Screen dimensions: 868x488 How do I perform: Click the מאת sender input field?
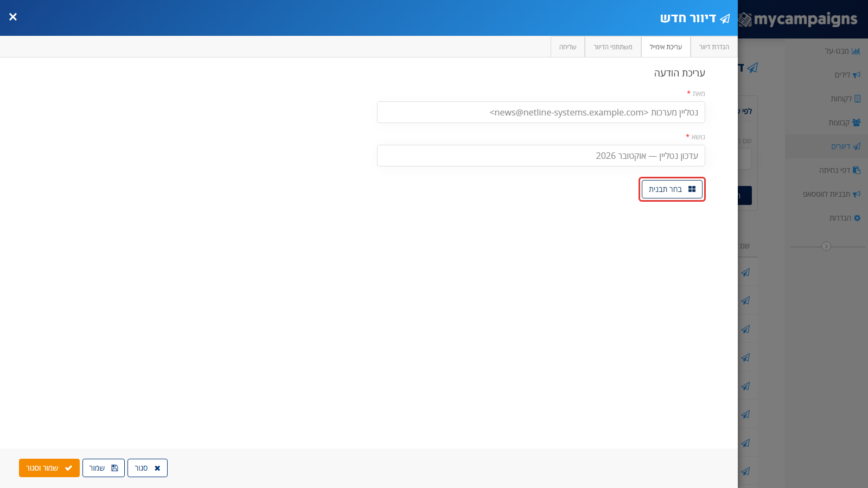[541, 112]
